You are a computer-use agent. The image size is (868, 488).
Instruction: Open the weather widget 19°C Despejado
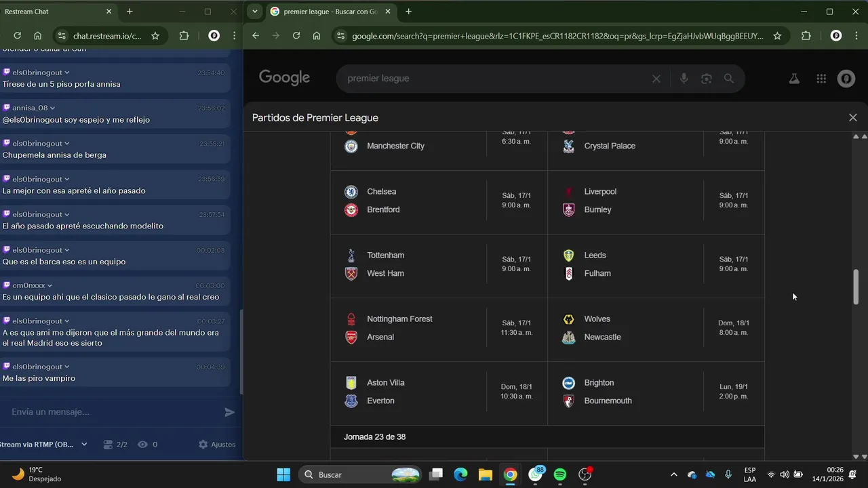coord(37,474)
